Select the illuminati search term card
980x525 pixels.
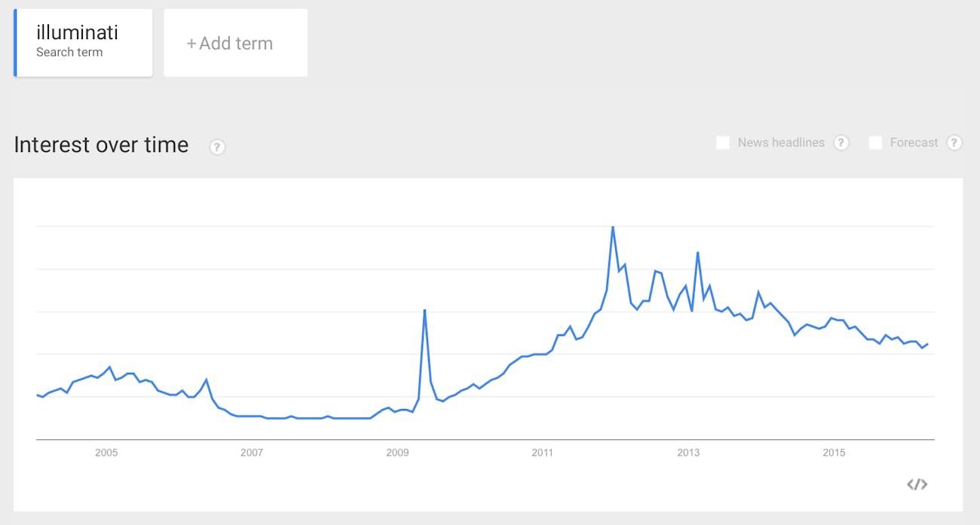(x=83, y=43)
